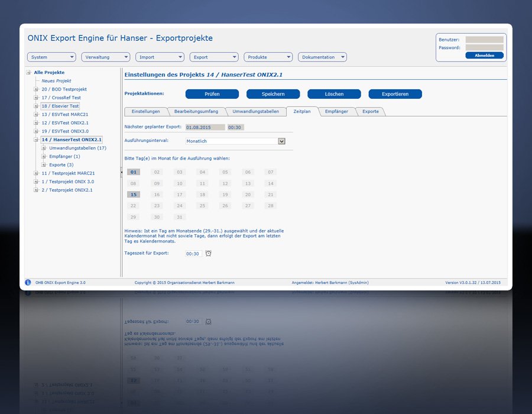Click the Löschen button
Image resolution: width=532 pixels, height=414 pixels.
(334, 94)
